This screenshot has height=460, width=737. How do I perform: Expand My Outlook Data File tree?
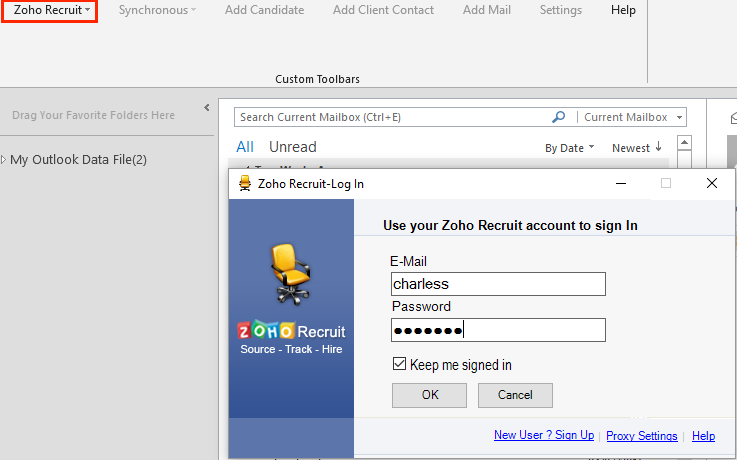(x=4, y=160)
